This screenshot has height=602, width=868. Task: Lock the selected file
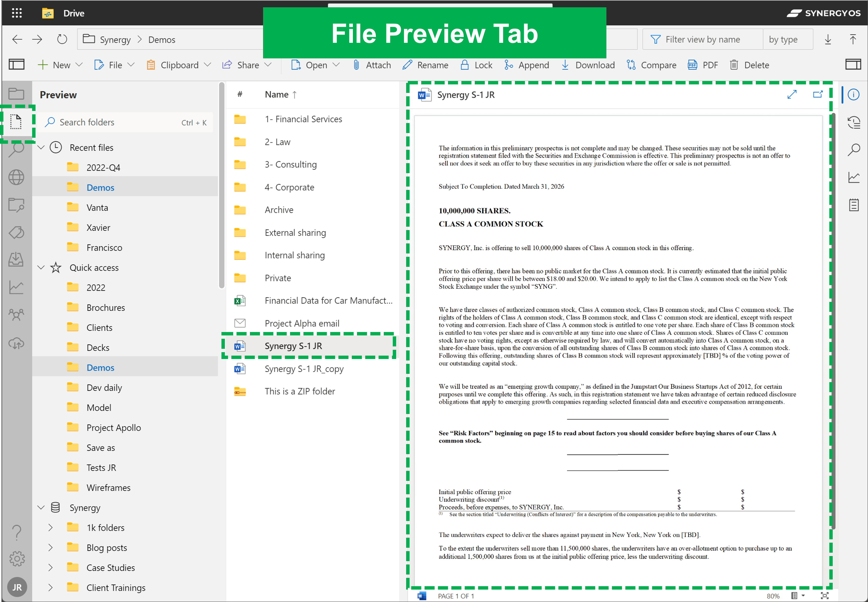tap(476, 65)
